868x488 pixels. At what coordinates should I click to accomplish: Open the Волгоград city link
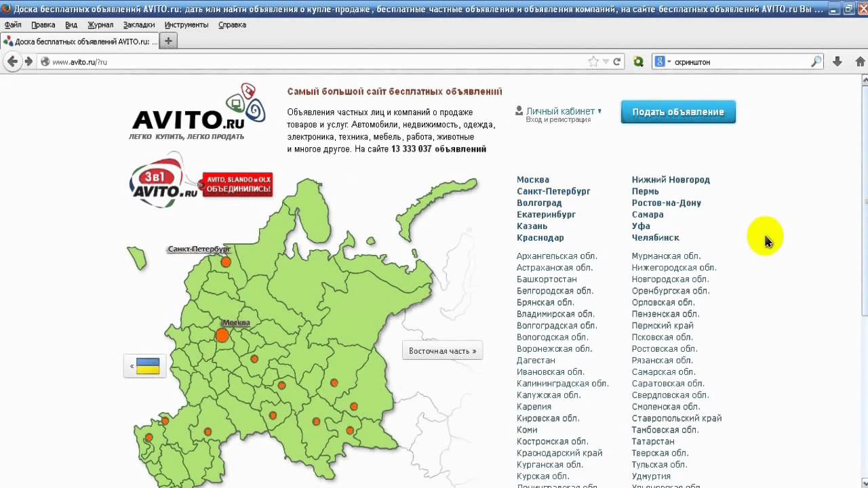[539, 203]
